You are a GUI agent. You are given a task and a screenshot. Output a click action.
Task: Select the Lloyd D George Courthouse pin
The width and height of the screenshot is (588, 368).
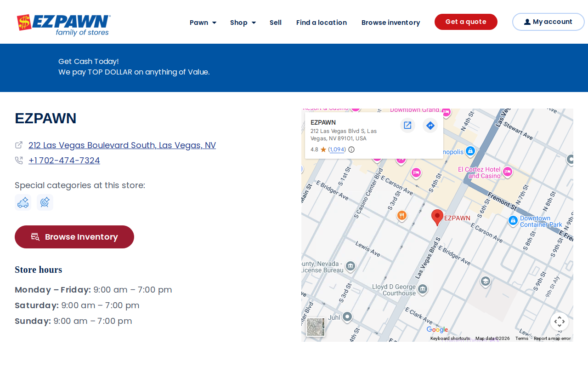(423, 289)
